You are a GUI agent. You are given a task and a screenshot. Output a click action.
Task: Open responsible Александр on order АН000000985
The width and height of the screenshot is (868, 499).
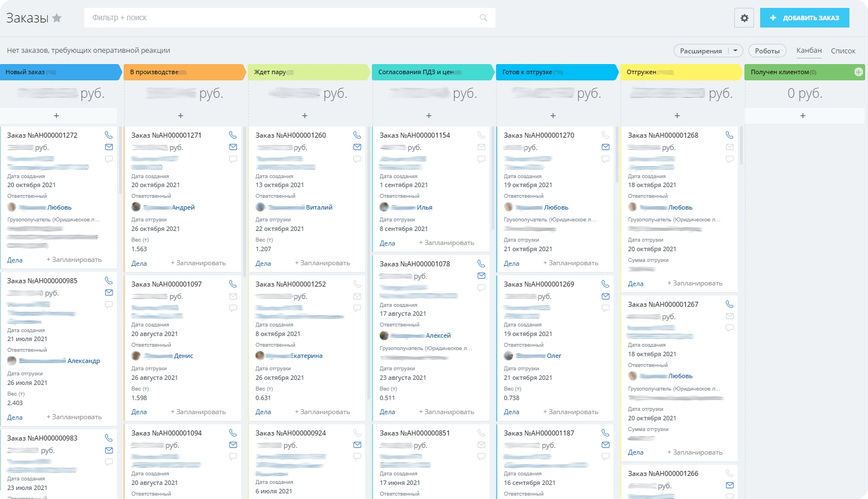point(84,361)
